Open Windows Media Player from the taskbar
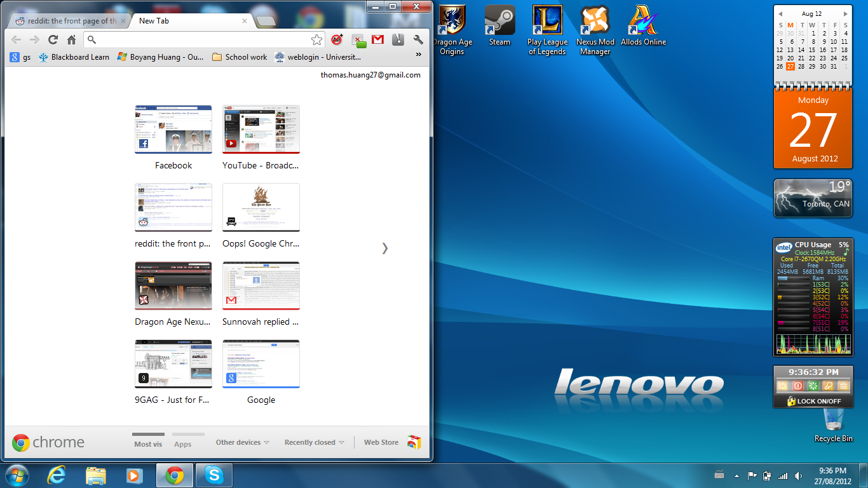This screenshot has height=488, width=868. tap(133, 475)
